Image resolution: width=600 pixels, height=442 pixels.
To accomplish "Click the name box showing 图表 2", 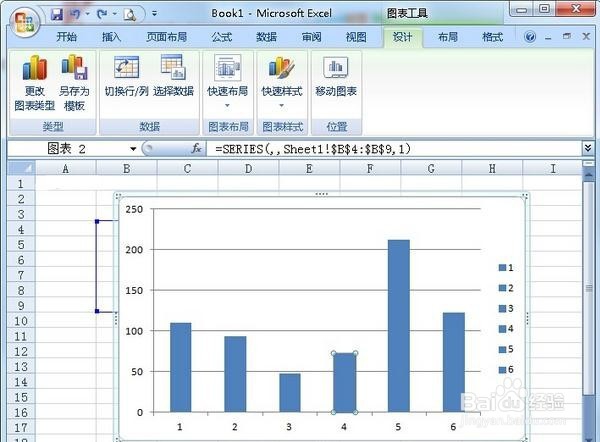I will (x=68, y=148).
